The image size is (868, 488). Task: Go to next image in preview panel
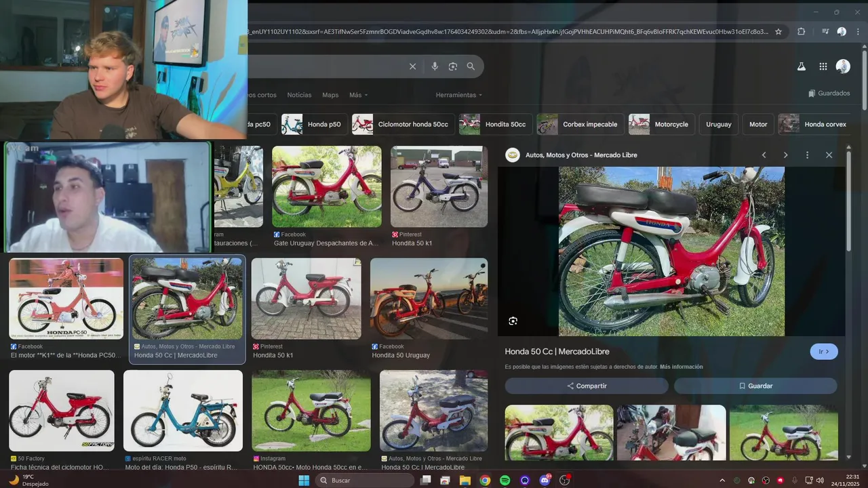[x=785, y=155]
